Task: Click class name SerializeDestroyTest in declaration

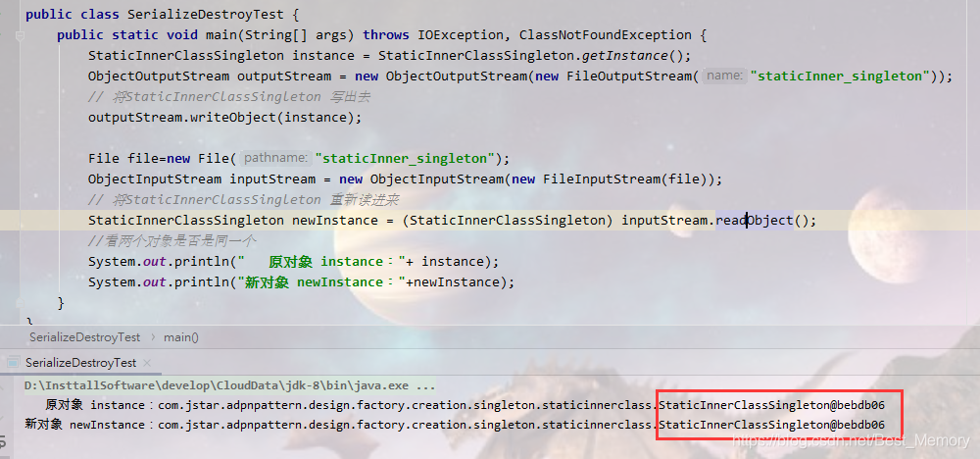Action: tap(206, 15)
